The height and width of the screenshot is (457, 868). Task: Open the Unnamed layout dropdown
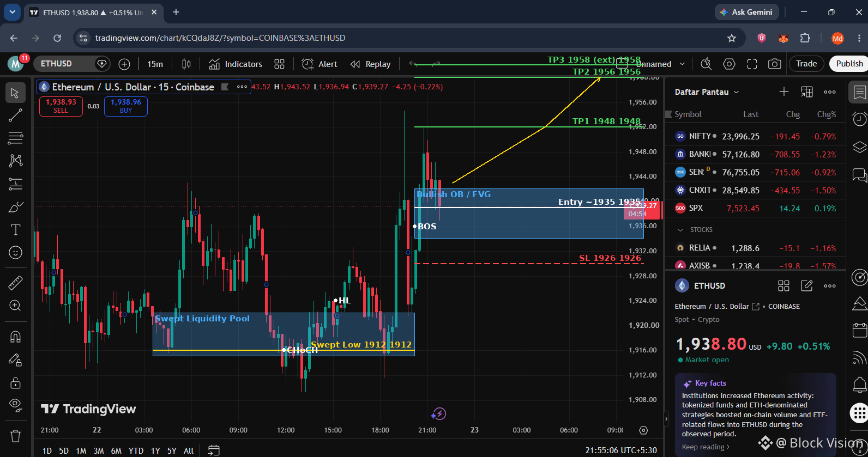click(682, 64)
